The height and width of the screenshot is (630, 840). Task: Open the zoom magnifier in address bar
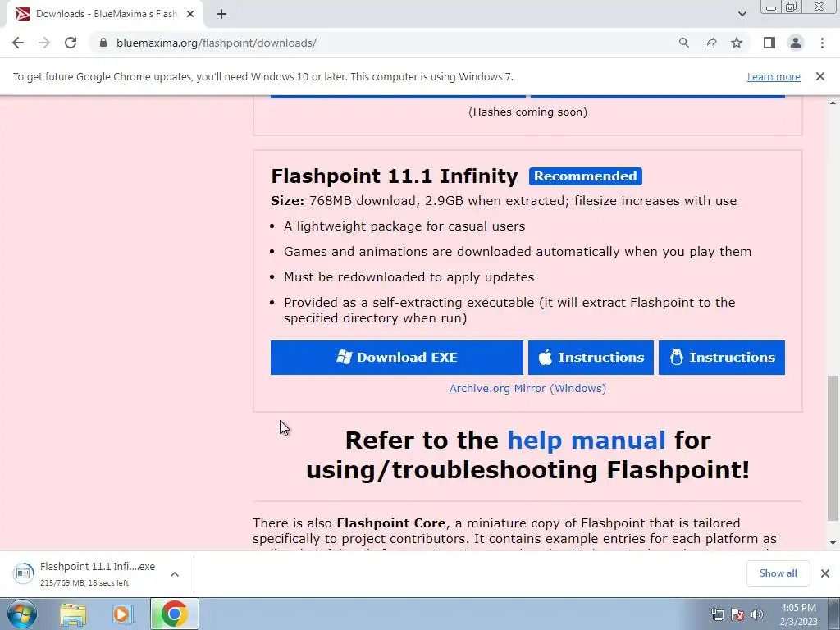point(683,43)
